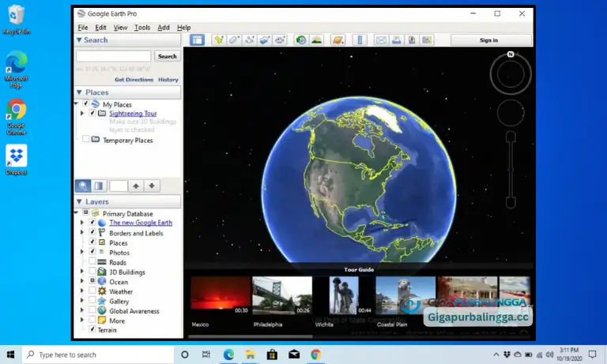This screenshot has height=364, width=607.
Task: Open the File menu
Action: (82, 28)
